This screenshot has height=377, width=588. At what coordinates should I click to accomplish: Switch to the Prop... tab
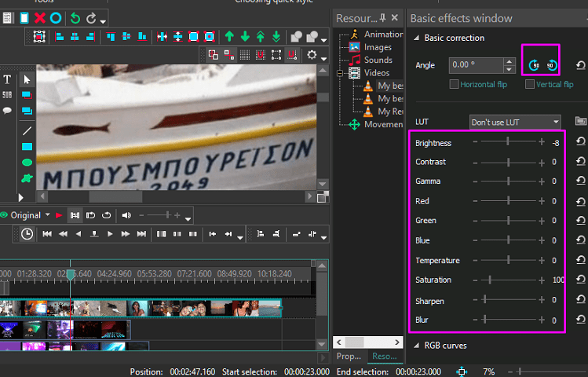(x=349, y=357)
